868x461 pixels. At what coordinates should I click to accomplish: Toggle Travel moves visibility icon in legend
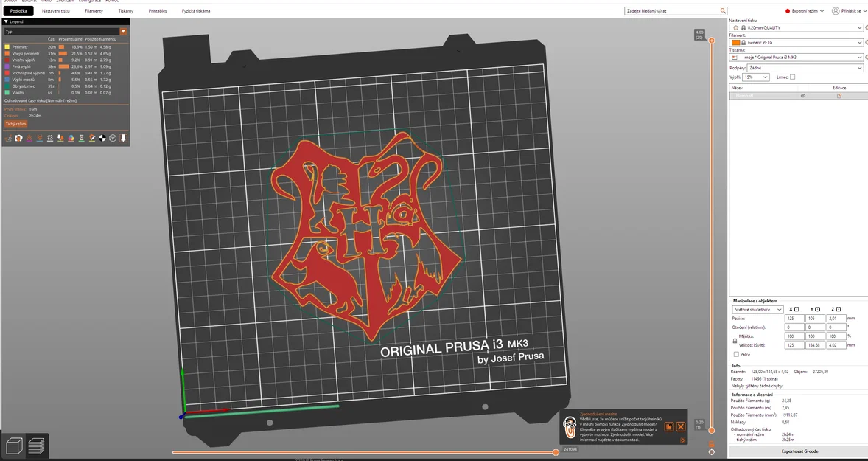[8, 138]
